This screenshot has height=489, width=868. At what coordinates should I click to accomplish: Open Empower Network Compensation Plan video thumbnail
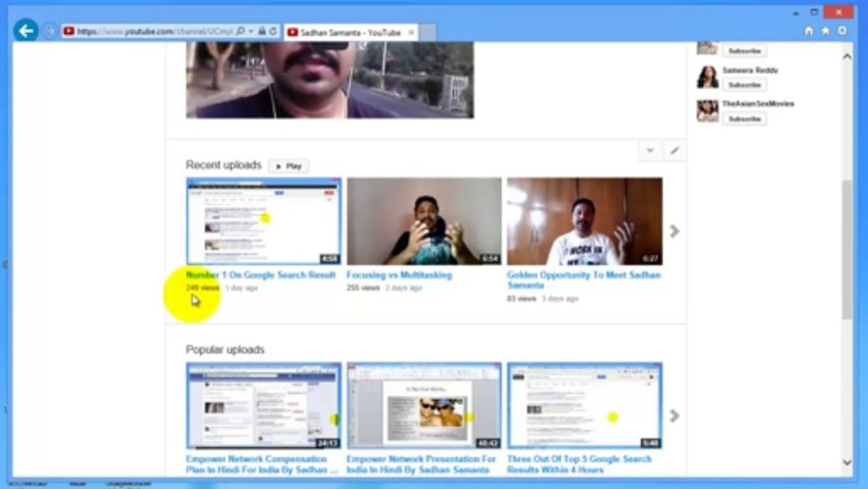click(264, 405)
